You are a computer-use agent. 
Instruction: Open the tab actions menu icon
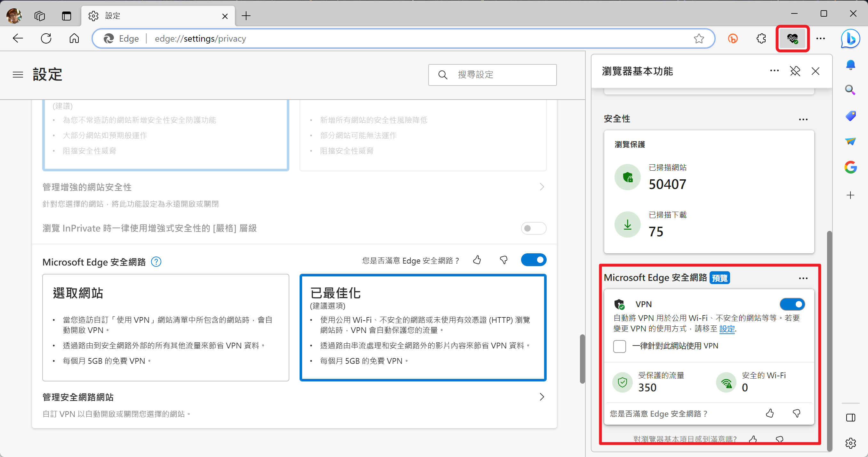click(66, 16)
